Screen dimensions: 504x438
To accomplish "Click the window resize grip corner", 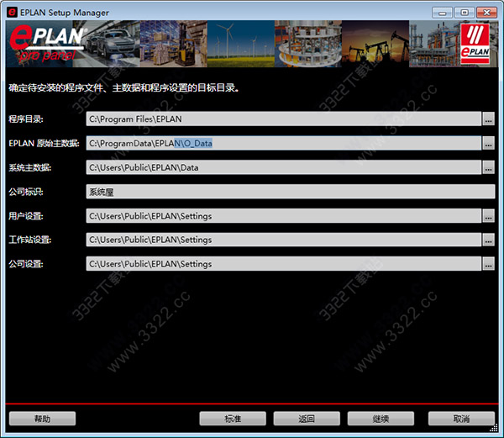I will (x=494, y=429).
